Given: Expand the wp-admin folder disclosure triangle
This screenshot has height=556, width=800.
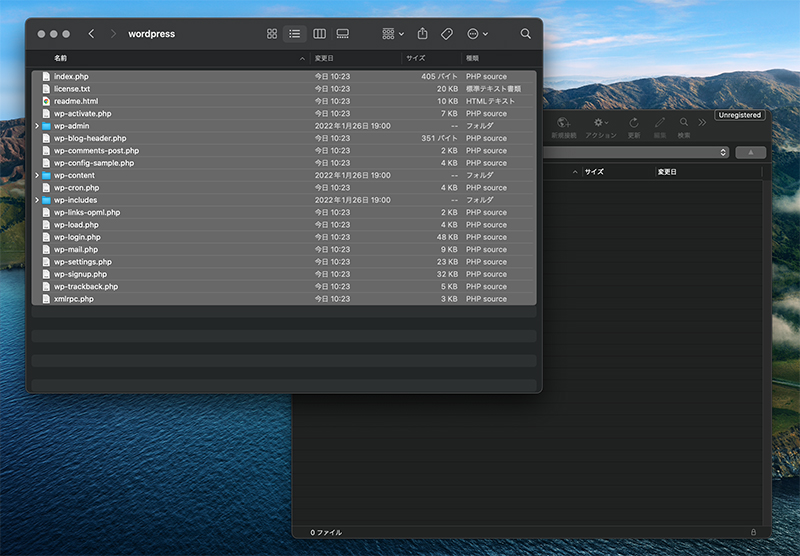Looking at the screenshot, I should [x=37, y=126].
